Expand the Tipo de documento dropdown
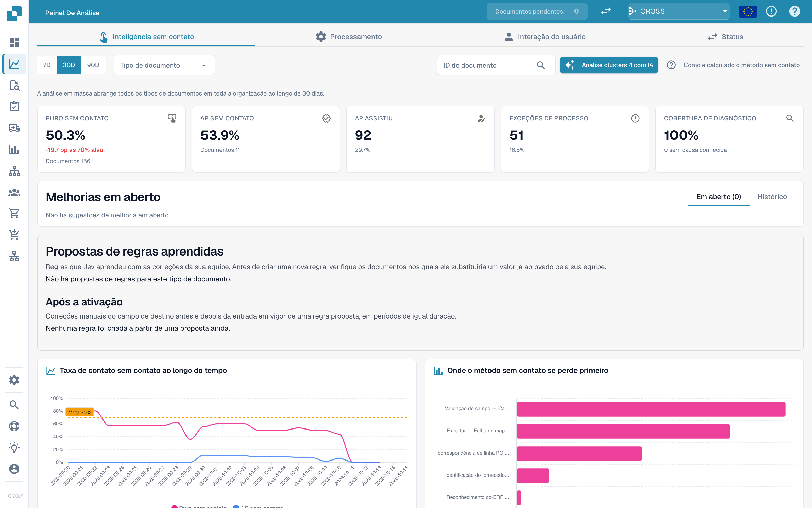This screenshot has width=812, height=508. (x=164, y=65)
